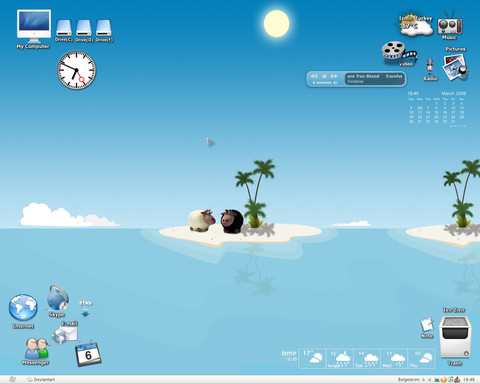This screenshot has width=480, height=384.
Task: Adjust the music widget volume slider
Action: point(325,82)
